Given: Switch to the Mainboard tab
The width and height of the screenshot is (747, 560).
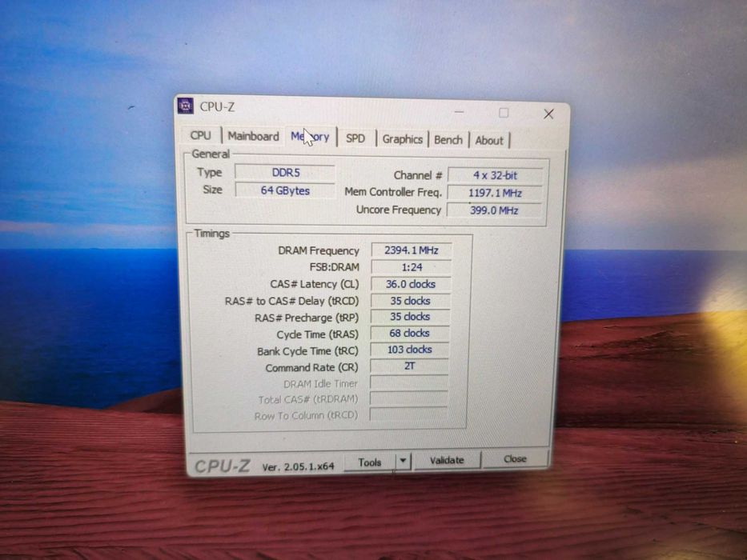Looking at the screenshot, I should [x=253, y=136].
